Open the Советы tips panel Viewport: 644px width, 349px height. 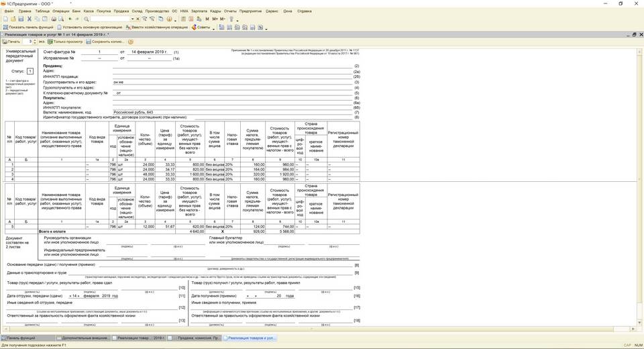[202, 28]
